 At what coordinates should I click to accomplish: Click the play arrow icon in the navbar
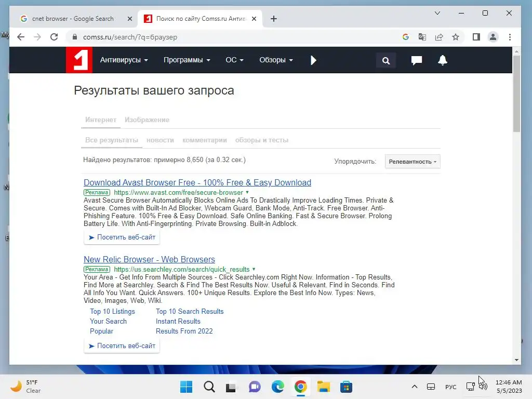pos(313,60)
